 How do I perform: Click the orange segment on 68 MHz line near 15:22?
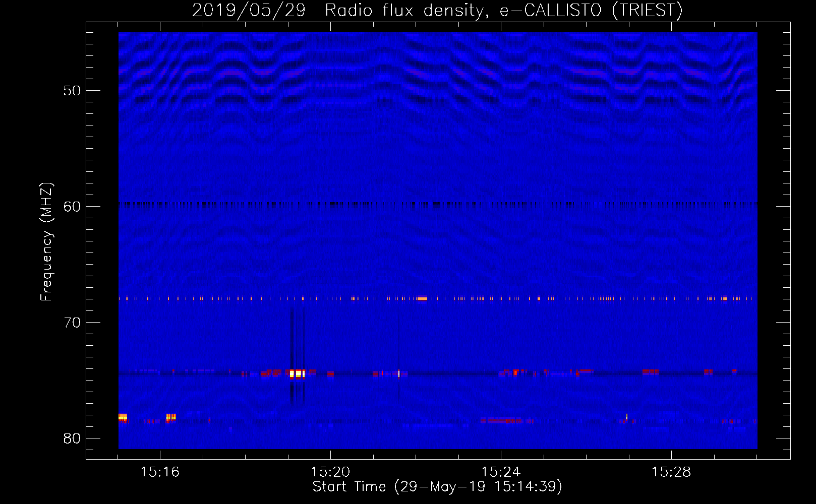tap(422, 298)
